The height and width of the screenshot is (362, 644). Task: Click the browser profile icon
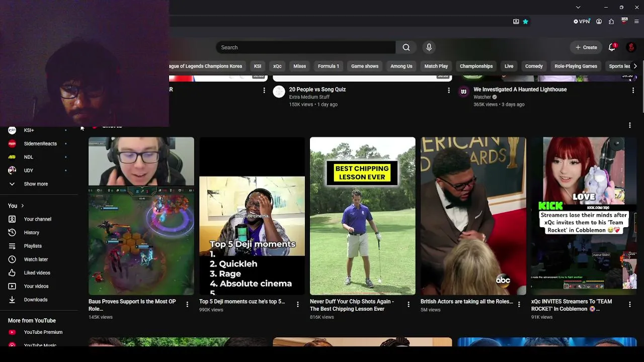tap(599, 22)
